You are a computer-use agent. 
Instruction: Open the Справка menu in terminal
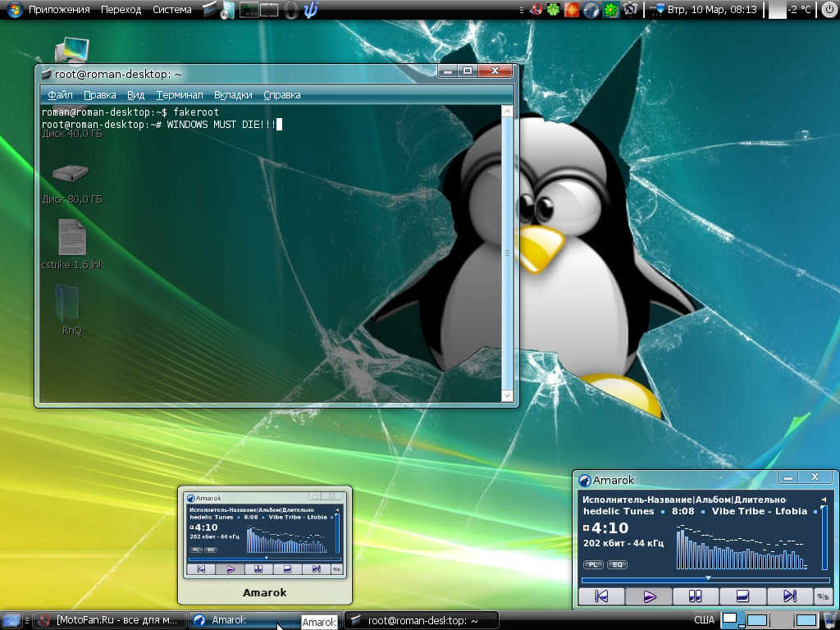click(x=282, y=95)
